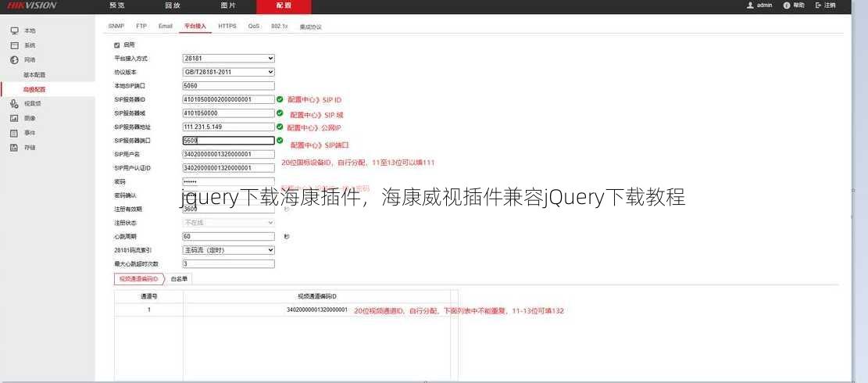This screenshot has width=868, height=383.
Task: Click the 网络 globe icon in sidebar
Action: (x=15, y=59)
